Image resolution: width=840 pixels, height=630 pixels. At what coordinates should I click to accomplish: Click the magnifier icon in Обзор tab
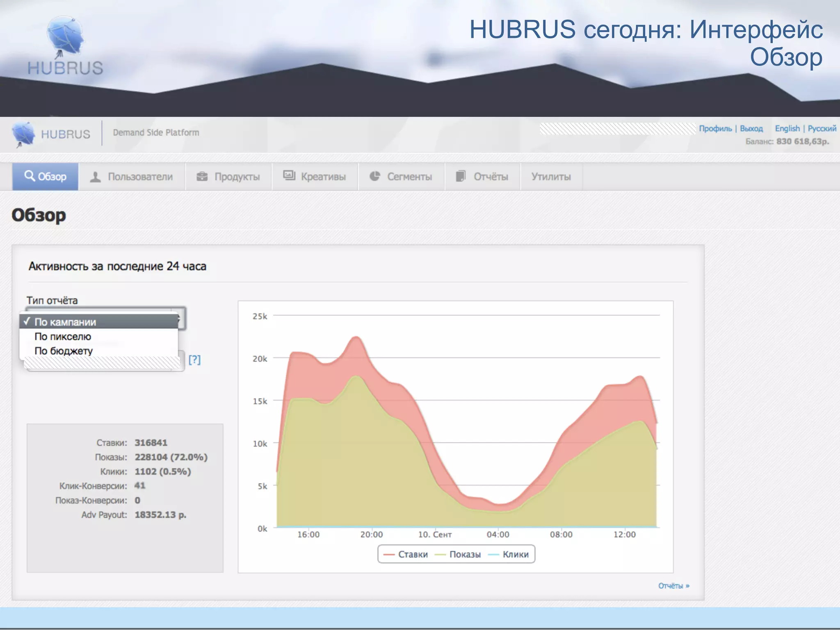click(30, 176)
